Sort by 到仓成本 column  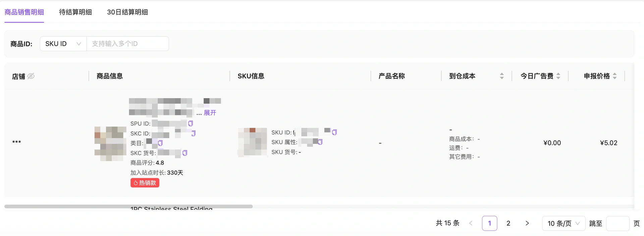[x=502, y=76]
